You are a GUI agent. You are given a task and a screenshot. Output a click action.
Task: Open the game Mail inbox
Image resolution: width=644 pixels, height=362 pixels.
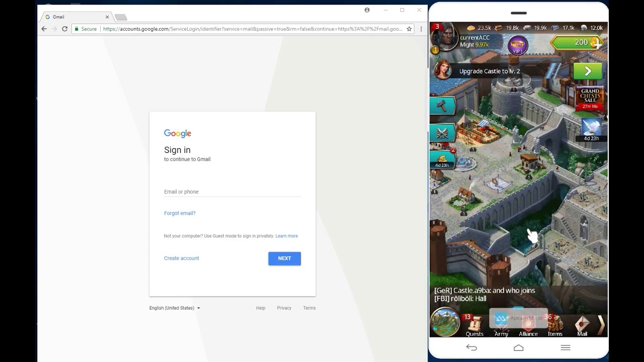(x=582, y=325)
